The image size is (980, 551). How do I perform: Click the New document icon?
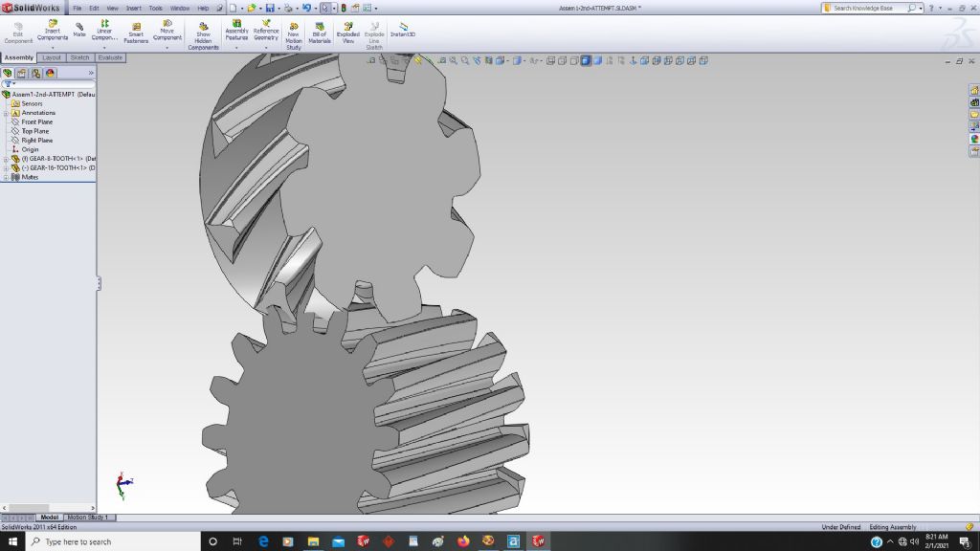(234, 8)
